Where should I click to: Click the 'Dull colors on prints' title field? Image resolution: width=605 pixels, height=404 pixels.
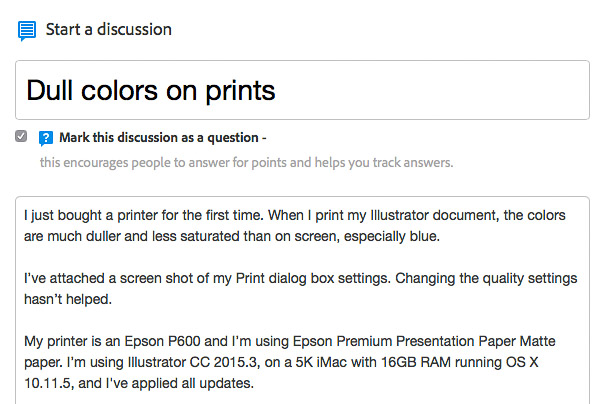302,90
